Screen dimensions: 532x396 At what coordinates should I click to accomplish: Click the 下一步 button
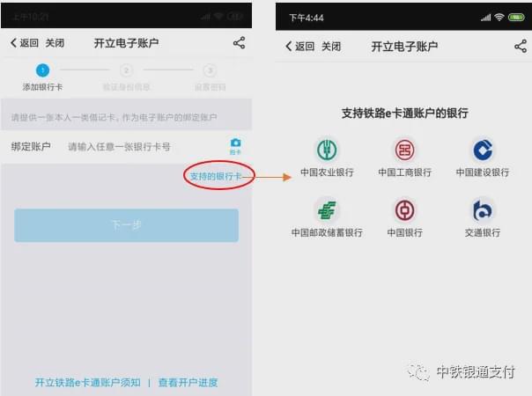point(126,225)
